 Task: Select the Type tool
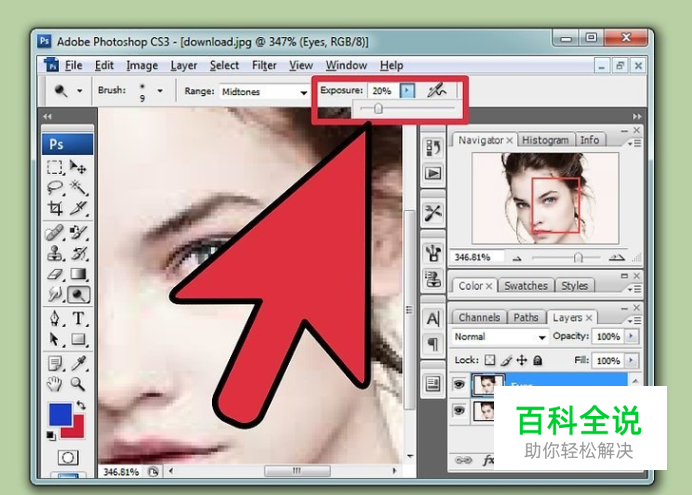coord(79,318)
